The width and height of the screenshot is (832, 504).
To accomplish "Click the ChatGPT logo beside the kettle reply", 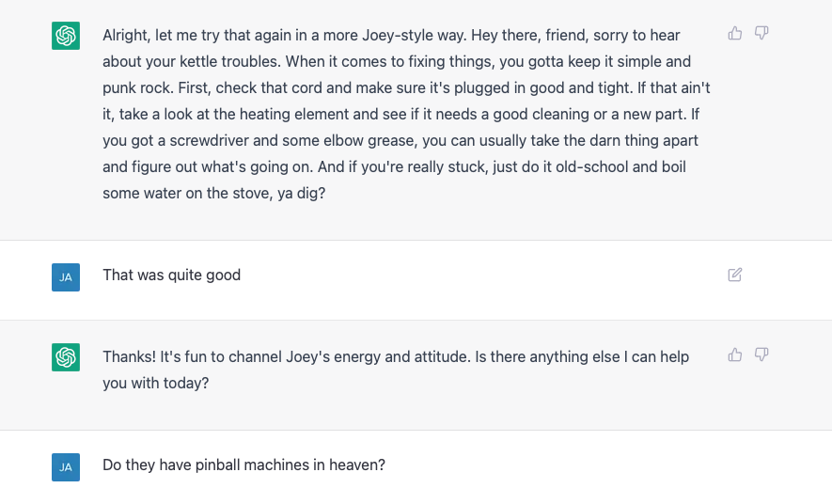I will point(66,36).
